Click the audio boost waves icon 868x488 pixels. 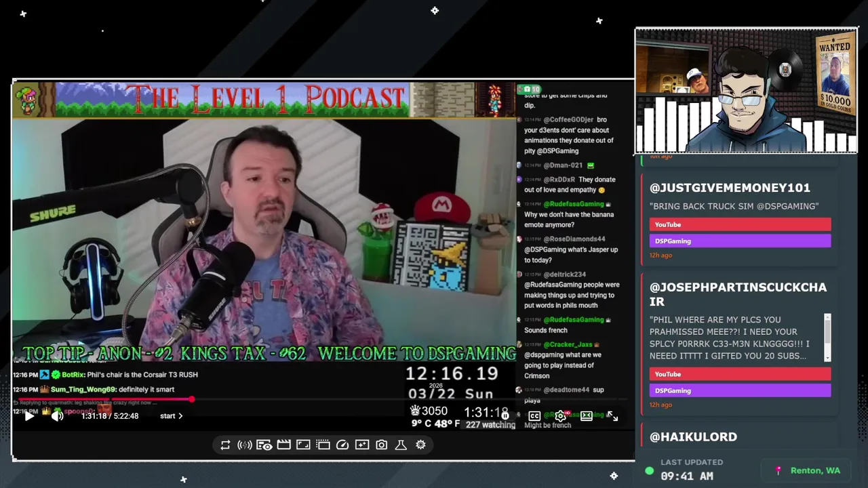(x=245, y=445)
